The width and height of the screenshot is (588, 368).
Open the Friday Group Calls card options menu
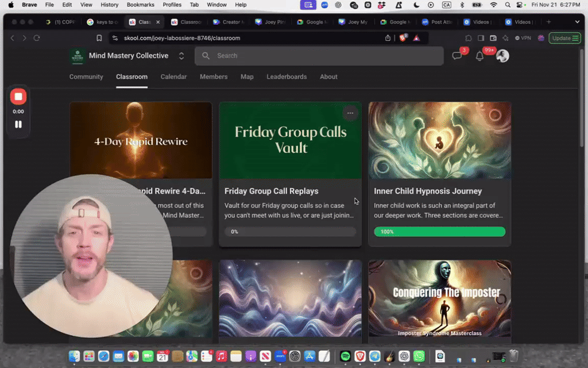350,113
